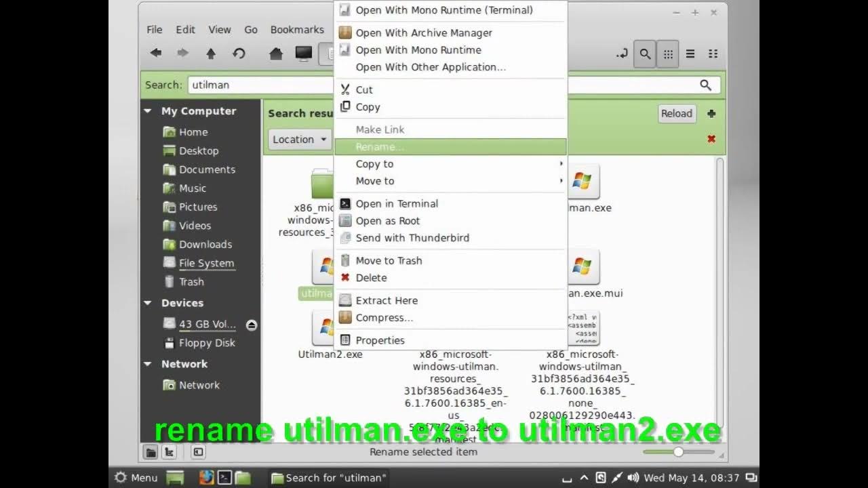Open Home in the sidebar

193,132
